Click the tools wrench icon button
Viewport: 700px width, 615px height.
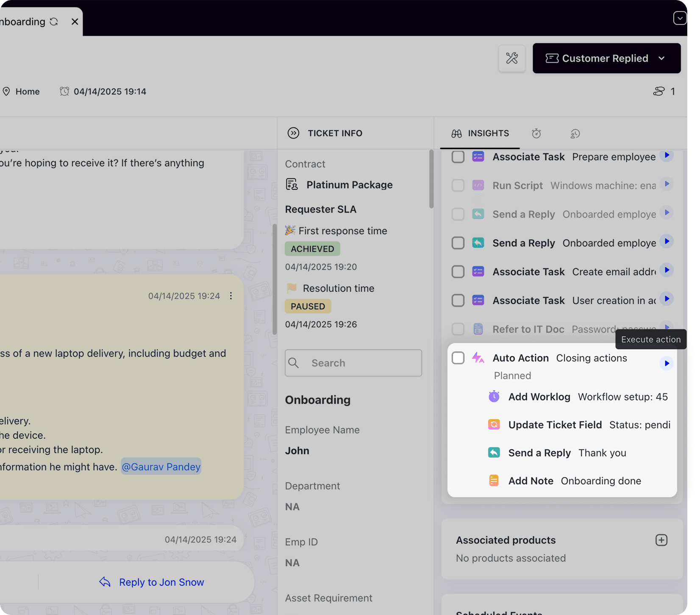512,58
